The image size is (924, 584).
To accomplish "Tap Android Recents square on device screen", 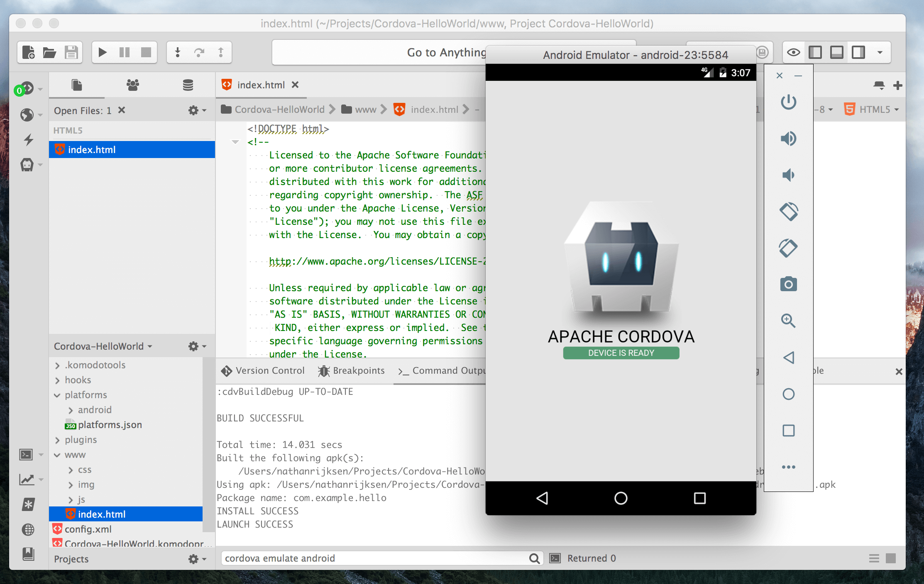I will (700, 498).
